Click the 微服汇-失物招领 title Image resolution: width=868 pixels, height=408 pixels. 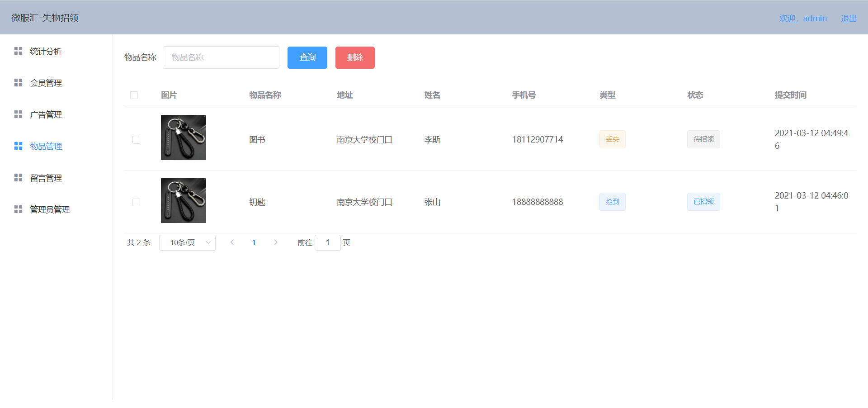pos(44,18)
